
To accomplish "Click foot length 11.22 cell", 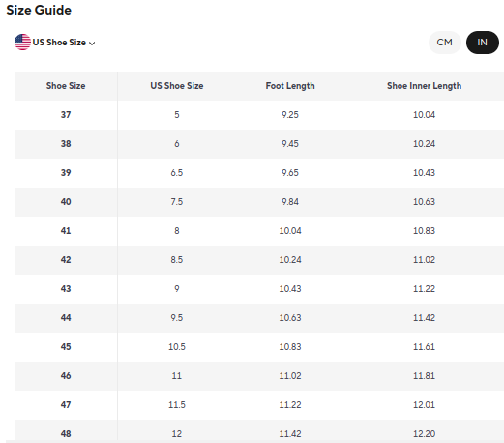I will tap(290, 405).
